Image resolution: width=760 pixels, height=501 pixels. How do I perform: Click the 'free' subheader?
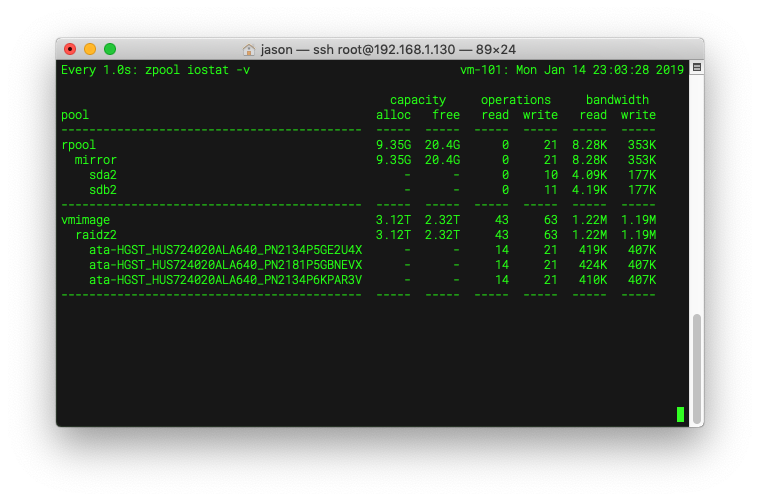[446, 115]
